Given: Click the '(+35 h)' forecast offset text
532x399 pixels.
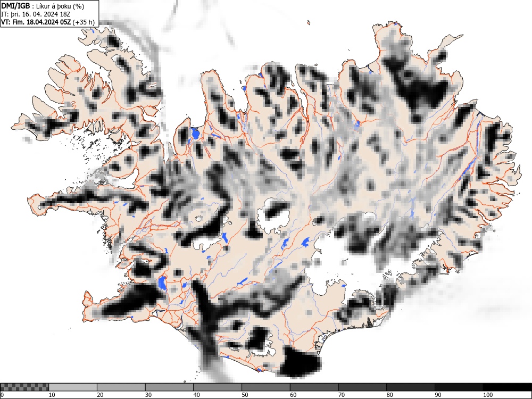Looking at the screenshot, I should [x=84, y=22].
